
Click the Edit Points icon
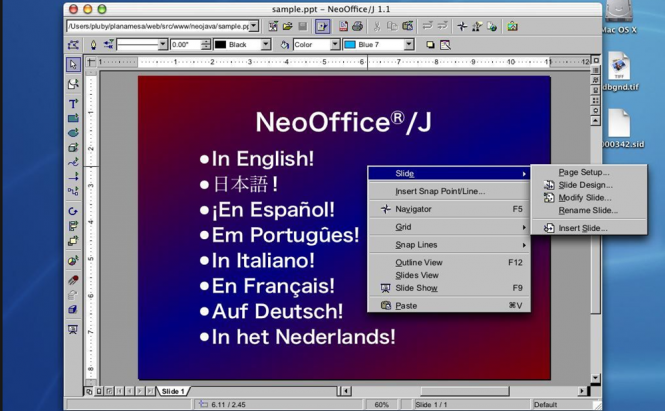coord(73,45)
